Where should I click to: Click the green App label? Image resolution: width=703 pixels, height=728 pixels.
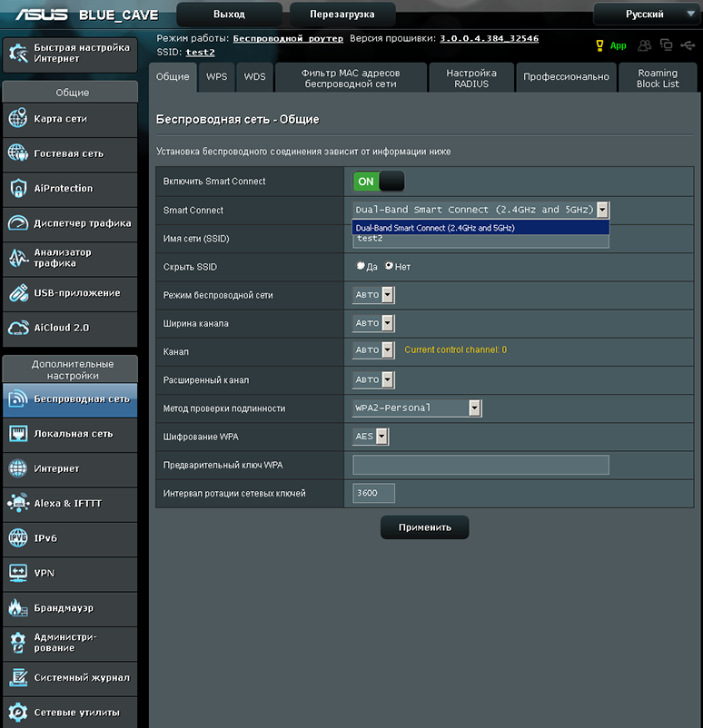618,45
